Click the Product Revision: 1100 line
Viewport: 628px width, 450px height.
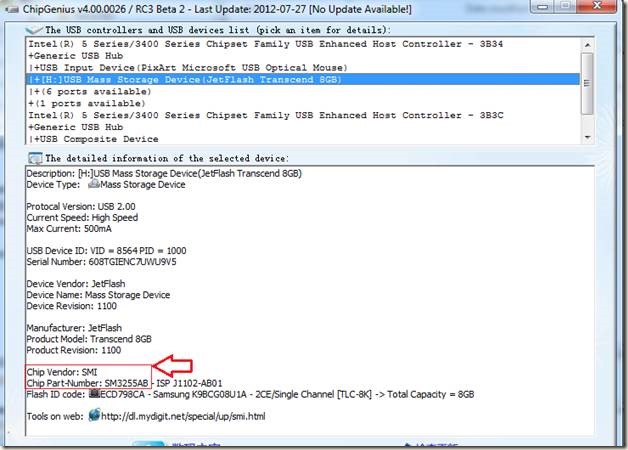pos(73,350)
